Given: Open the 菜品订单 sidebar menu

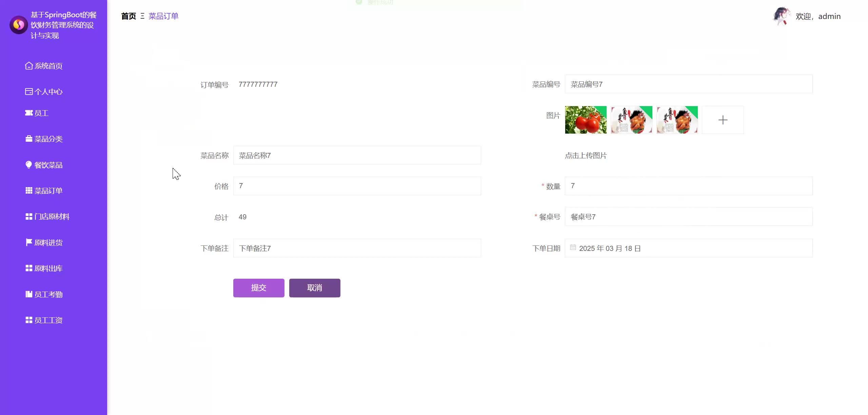Looking at the screenshot, I should [x=48, y=191].
